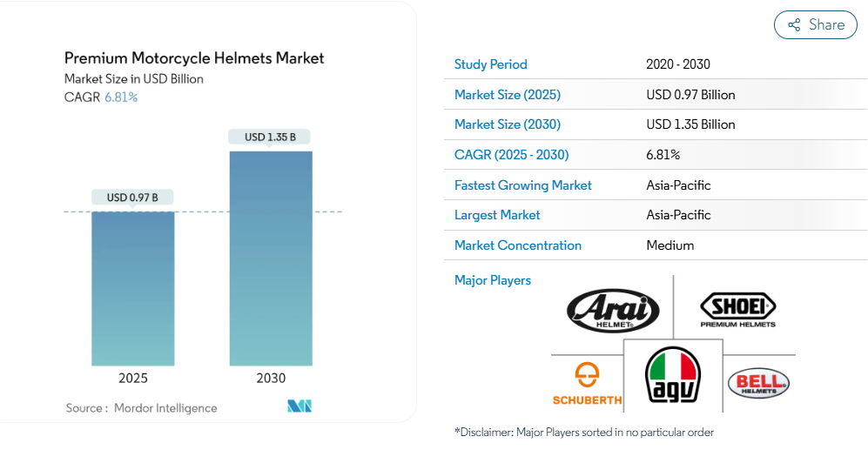Click the Largest Market label
Viewport: 868px width, 470px height.
pos(497,215)
